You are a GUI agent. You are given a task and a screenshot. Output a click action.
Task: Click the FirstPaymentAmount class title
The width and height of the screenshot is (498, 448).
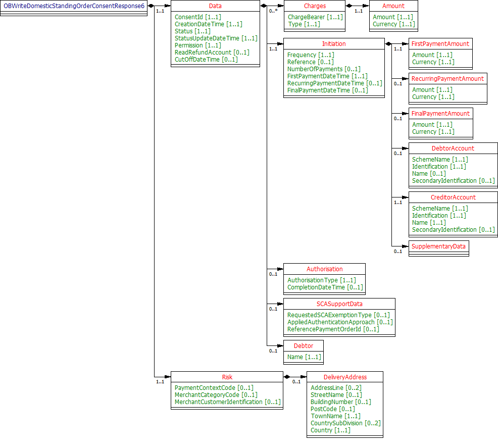click(440, 44)
